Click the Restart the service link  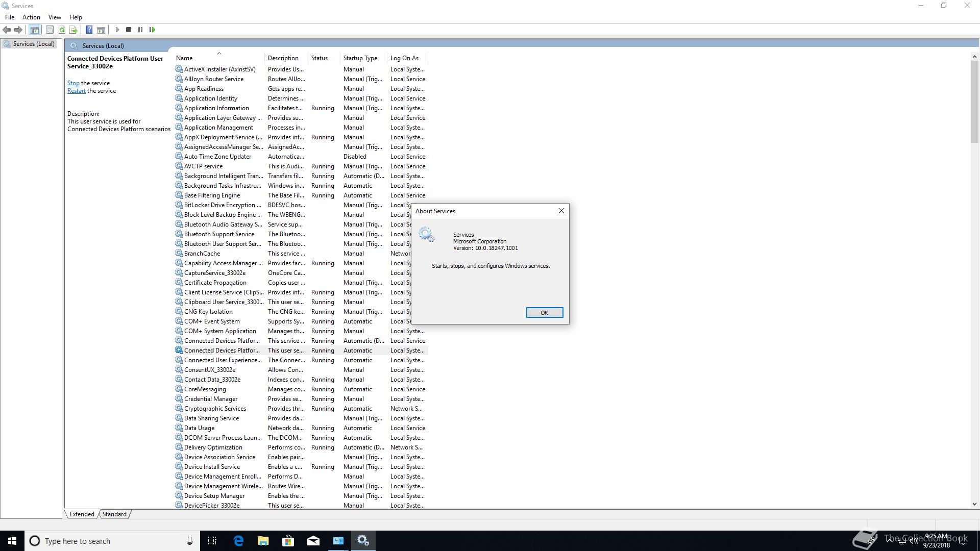point(76,91)
